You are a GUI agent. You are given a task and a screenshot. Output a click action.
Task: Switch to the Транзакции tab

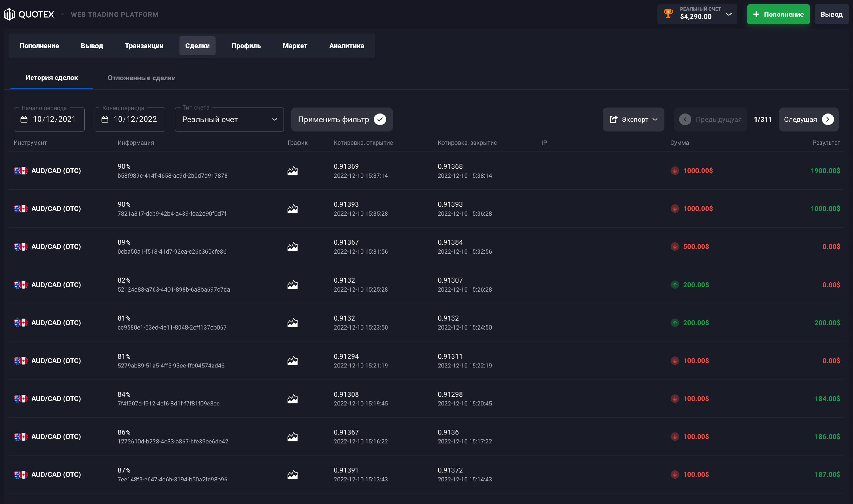point(144,46)
